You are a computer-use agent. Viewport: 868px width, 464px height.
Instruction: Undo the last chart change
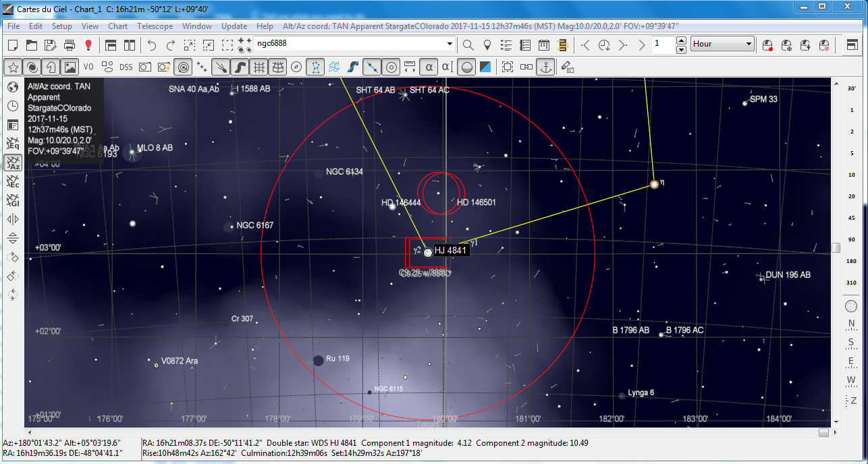[152, 45]
